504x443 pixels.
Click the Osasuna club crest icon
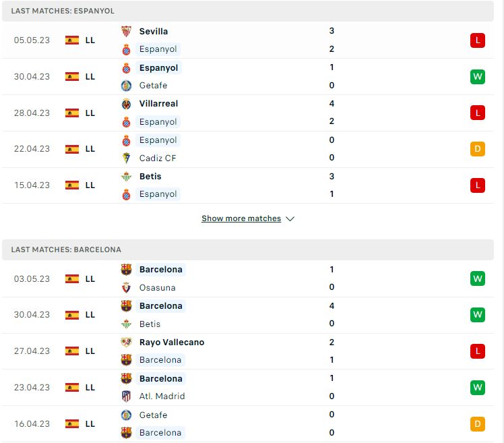pos(126,287)
